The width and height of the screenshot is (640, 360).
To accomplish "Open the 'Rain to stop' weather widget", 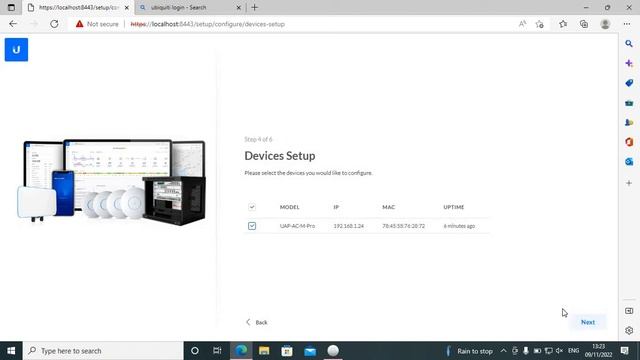I will (x=469, y=351).
